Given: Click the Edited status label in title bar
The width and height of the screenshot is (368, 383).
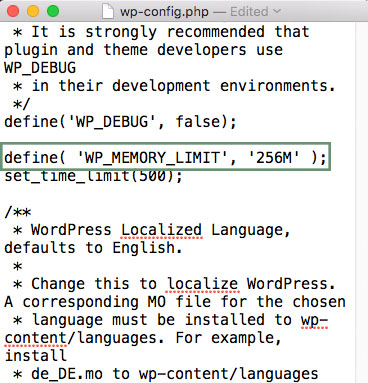Looking at the screenshot, I should tap(249, 12).
